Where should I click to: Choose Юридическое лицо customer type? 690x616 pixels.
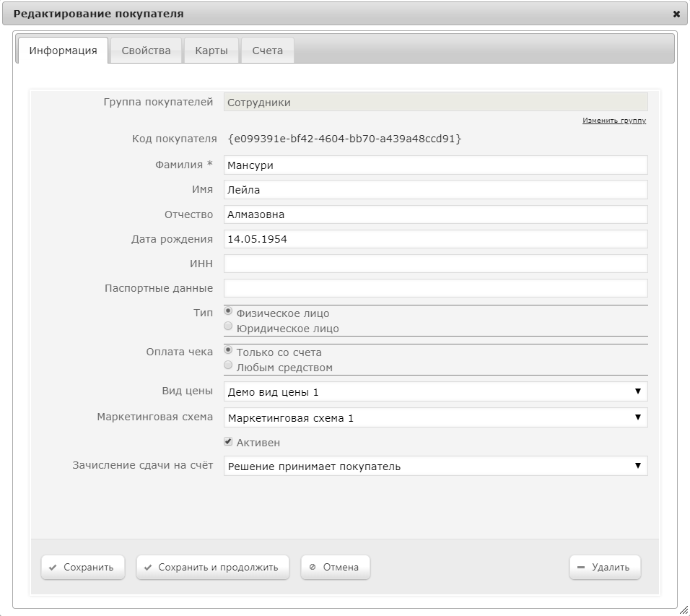click(228, 326)
